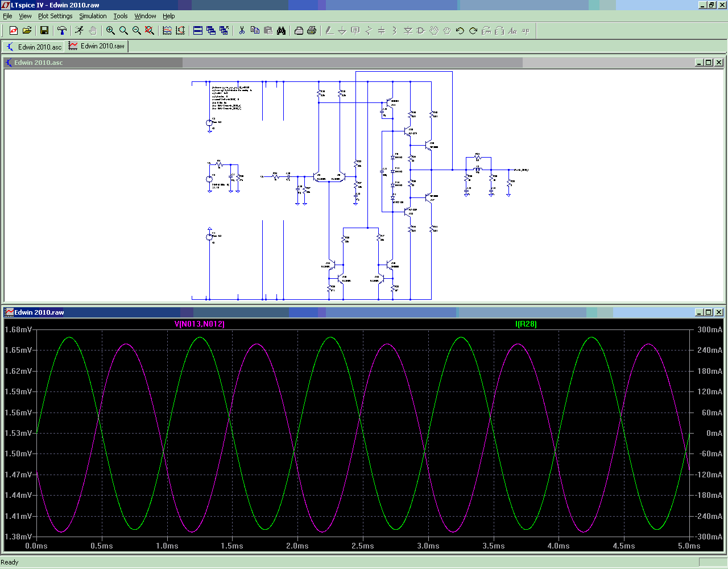
Task: Maximize the Edwin 2010.asc schematic window
Action: (708, 63)
